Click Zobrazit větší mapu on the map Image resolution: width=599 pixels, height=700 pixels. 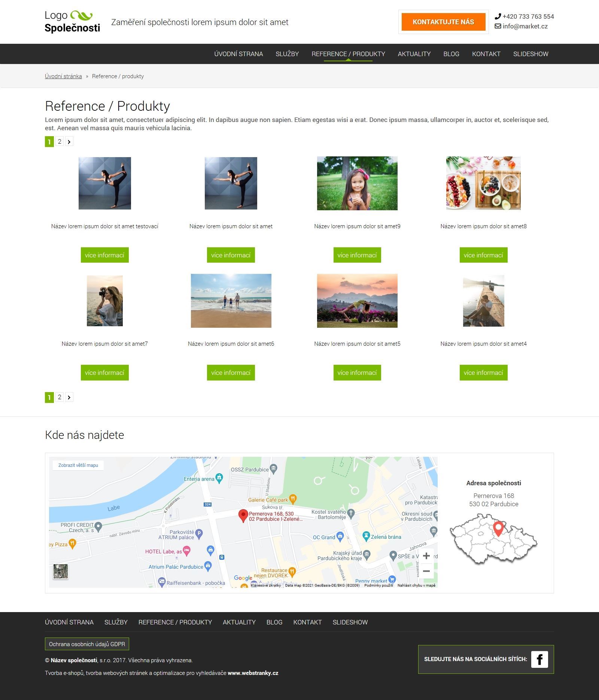pos(78,465)
